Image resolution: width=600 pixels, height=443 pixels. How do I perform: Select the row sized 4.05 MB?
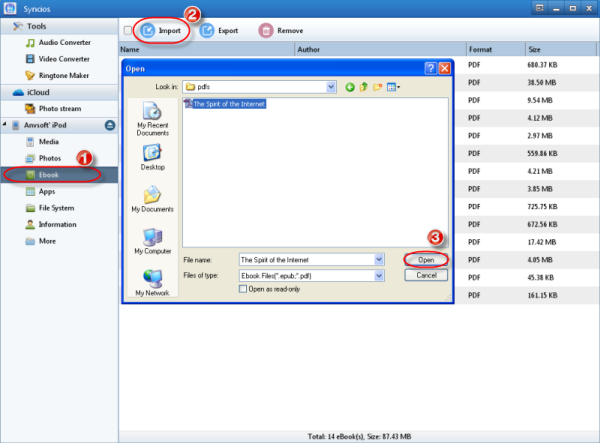pyautogui.click(x=526, y=260)
